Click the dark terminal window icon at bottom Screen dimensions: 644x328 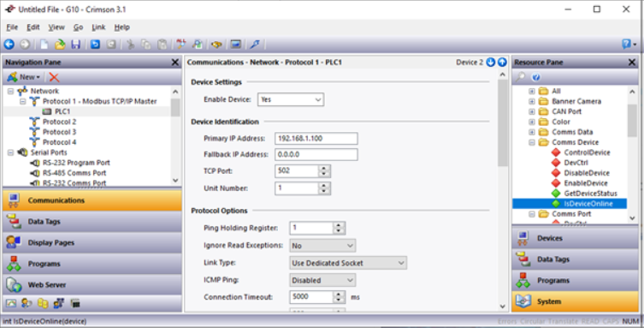click(x=74, y=303)
